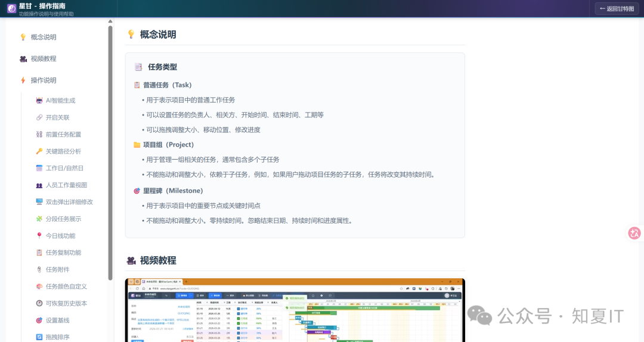This screenshot has width=644, height=342.
Task: Go to AI智能生成 section
Action: [60, 101]
